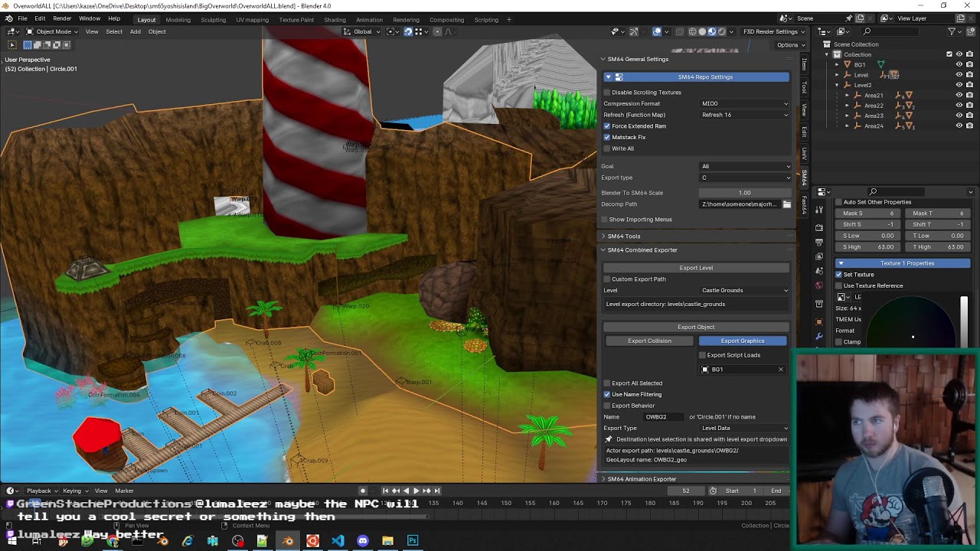
Task: Open the Export type dropdown
Action: point(744,178)
